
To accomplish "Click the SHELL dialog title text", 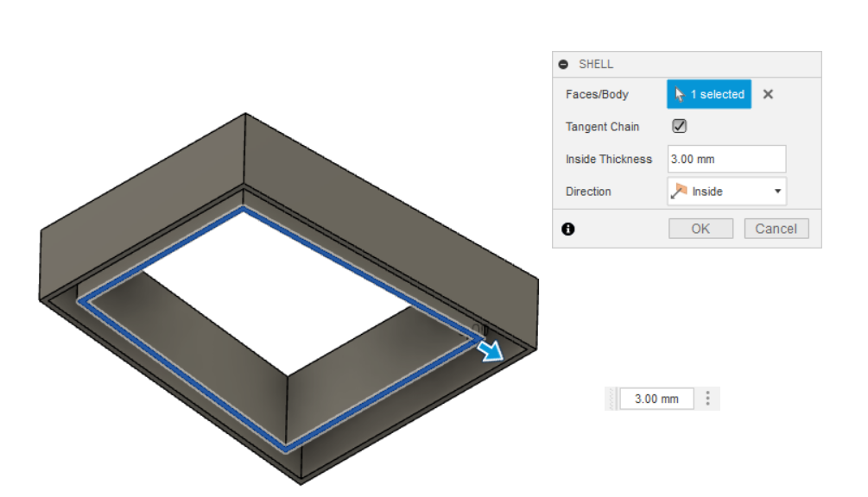I will click(x=596, y=65).
